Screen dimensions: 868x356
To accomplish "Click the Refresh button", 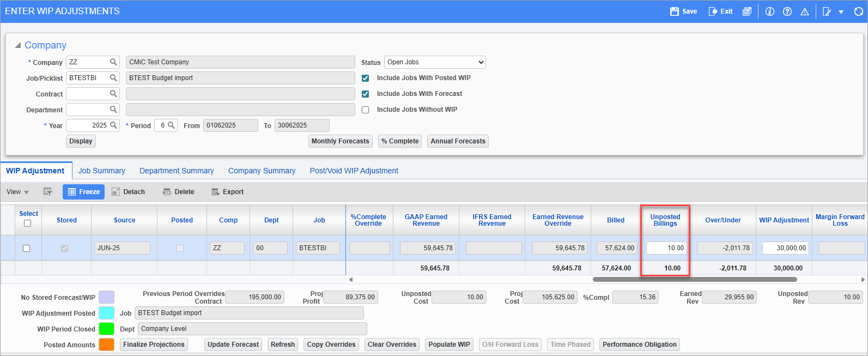I will [x=283, y=345].
